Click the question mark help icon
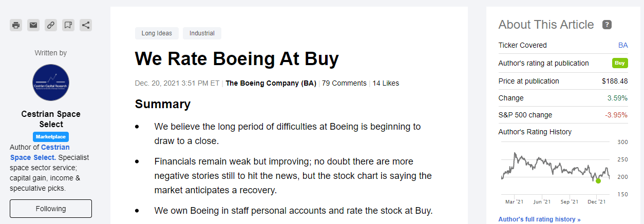The image size is (644, 224). coord(607,25)
